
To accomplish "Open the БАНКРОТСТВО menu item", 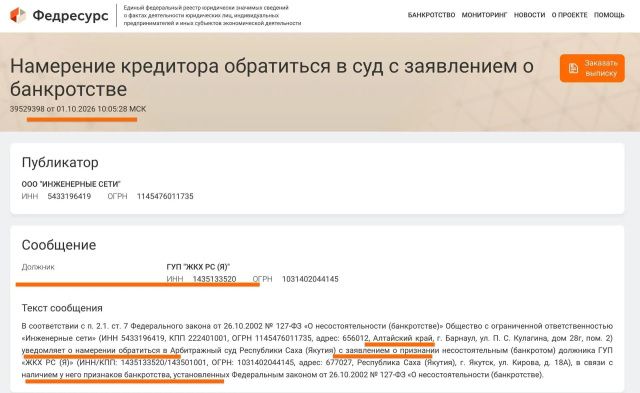I will click(431, 15).
